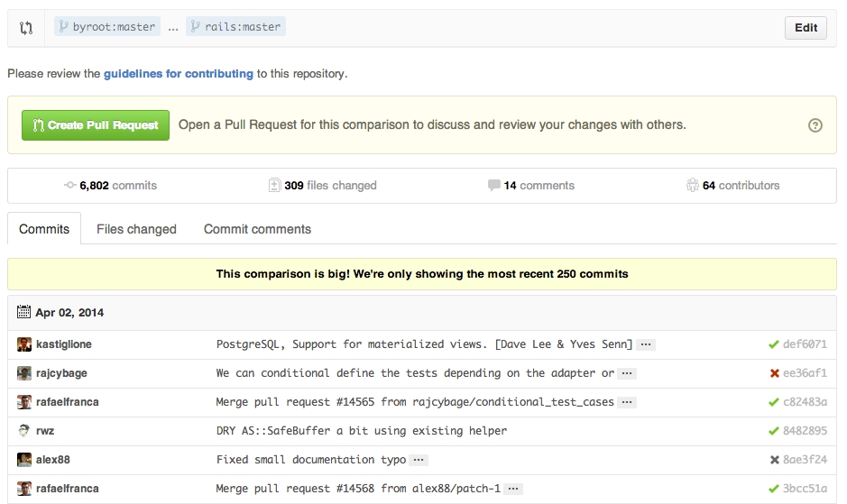
Task: Open the guidelines for contributing link
Action: coord(178,74)
